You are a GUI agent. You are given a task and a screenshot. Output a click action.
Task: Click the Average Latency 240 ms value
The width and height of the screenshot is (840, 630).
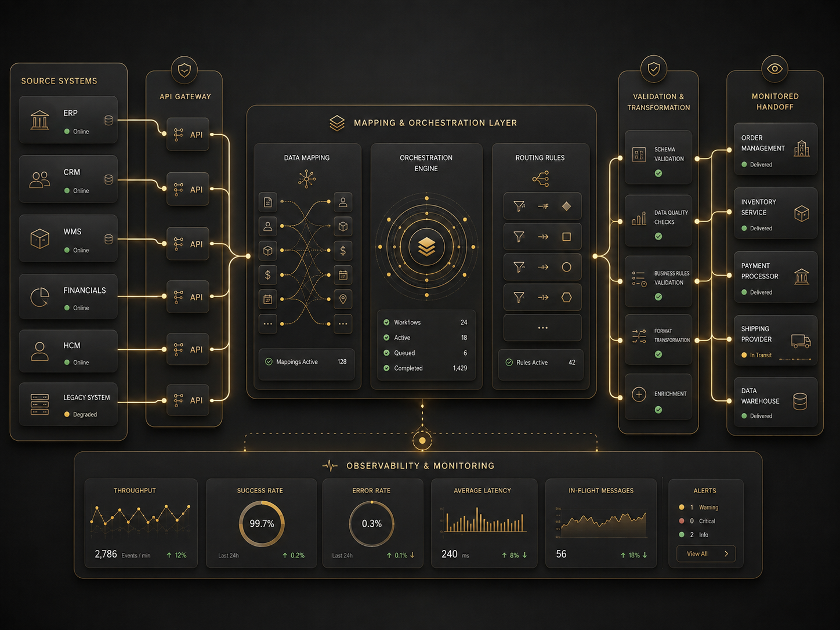(x=449, y=554)
